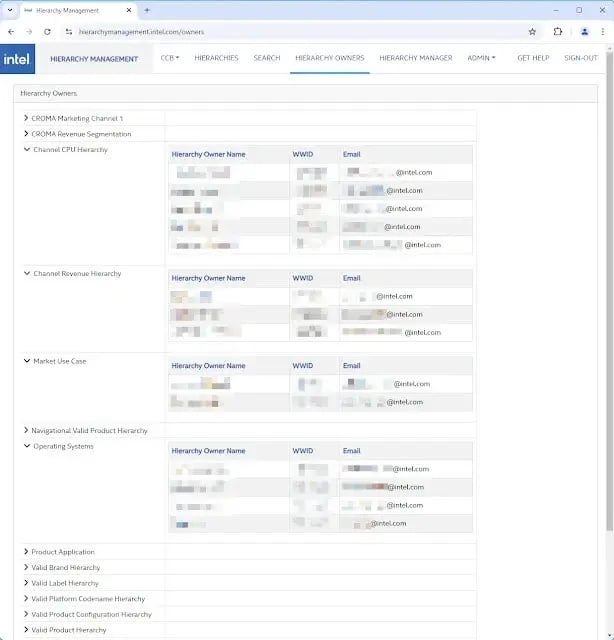
Task: Open the browser extensions menu
Action: pyautogui.click(x=557, y=32)
